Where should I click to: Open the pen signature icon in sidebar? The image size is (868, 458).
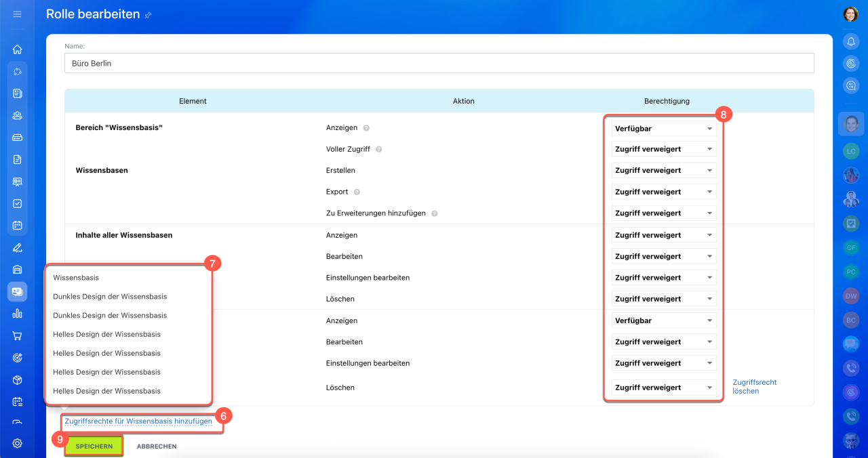[x=18, y=247]
